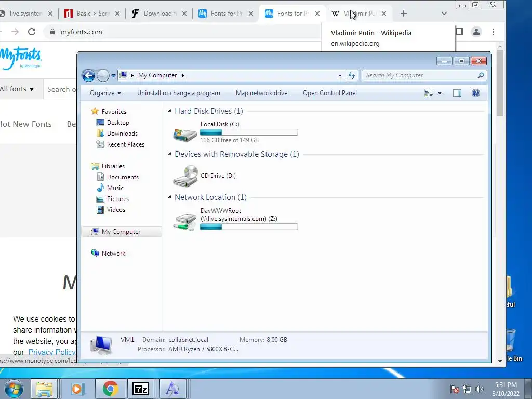
Task: Click Open Control Panel
Action: [330, 93]
